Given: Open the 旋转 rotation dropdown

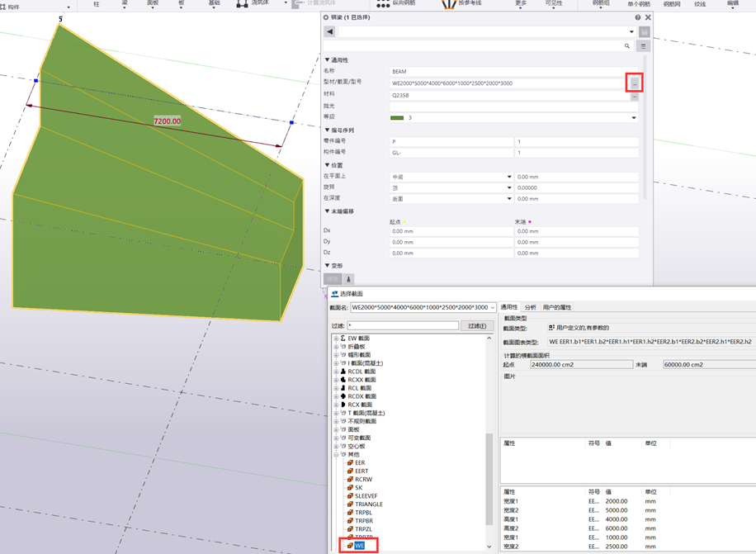Looking at the screenshot, I should tap(508, 188).
